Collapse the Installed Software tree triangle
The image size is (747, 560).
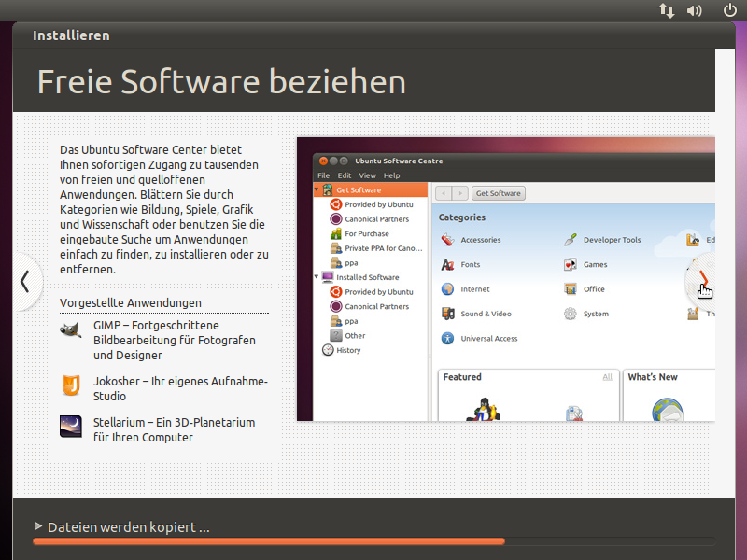[316, 276]
